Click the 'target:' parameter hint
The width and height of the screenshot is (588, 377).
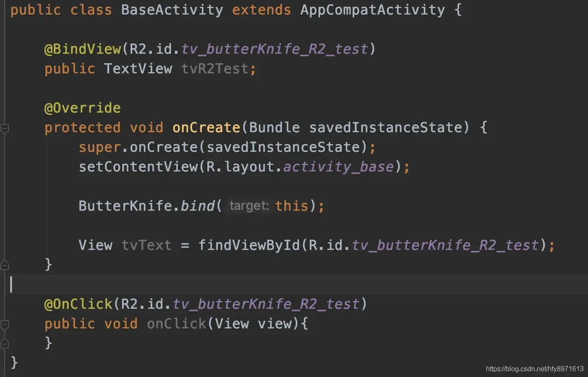[249, 206]
